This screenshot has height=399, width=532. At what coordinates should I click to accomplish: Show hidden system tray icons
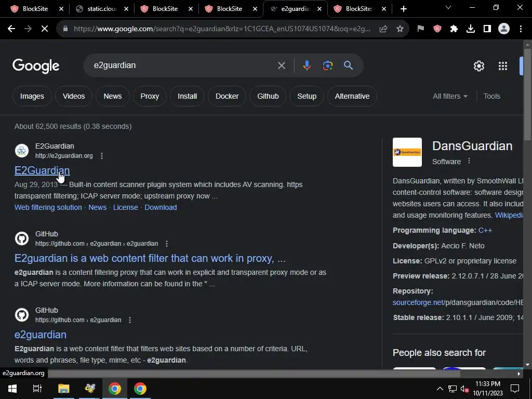point(440,389)
